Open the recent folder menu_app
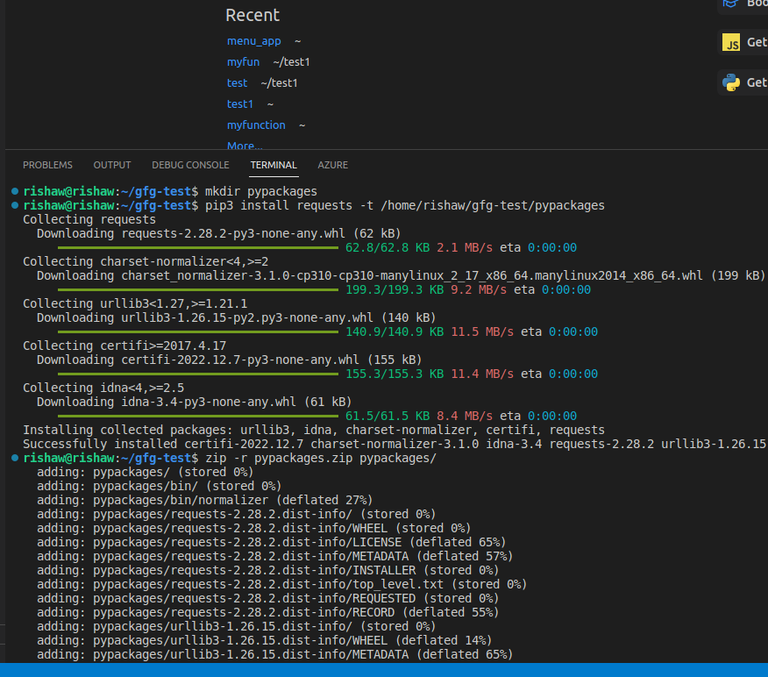Viewport: 768px width, 677px height. (254, 41)
